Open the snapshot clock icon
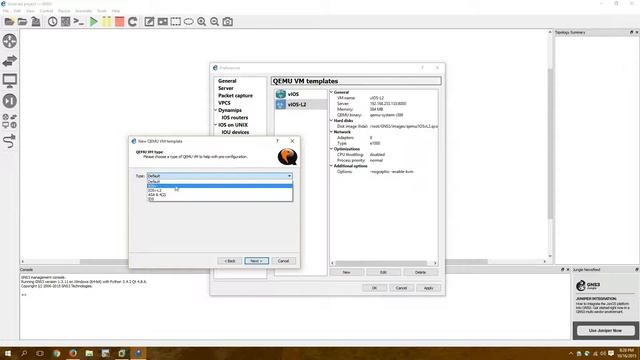640x360 pixels. (x=52, y=22)
